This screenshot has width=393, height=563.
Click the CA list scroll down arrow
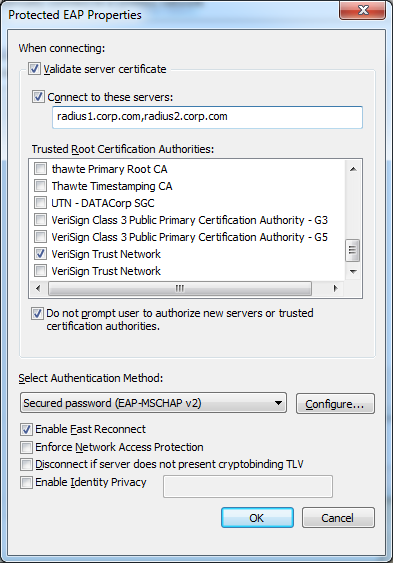[x=353, y=272]
